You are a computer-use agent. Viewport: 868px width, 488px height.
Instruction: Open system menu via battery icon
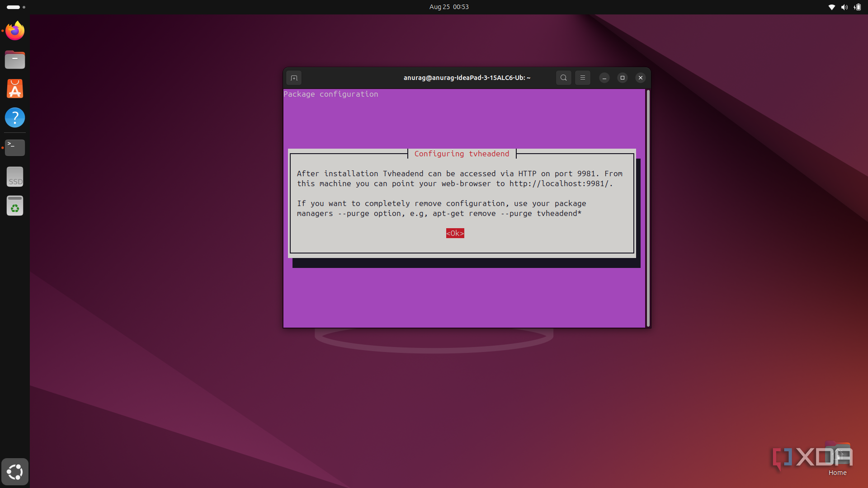pyautogui.click(x=858, y=7)
